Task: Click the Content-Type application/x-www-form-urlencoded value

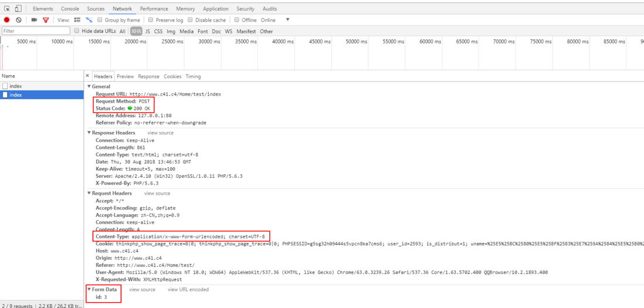Action: tap(199, 236)
